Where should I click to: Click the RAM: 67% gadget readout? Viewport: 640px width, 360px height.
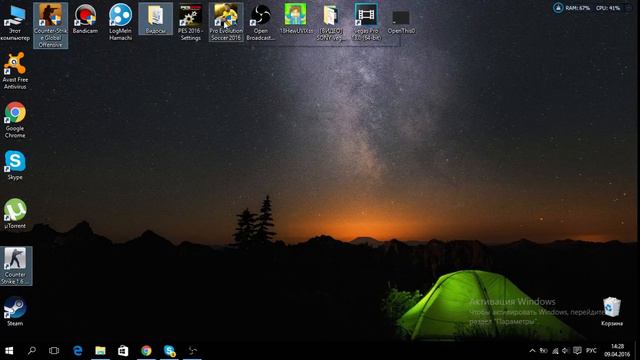pyautogui.click(x=578, y=8)
